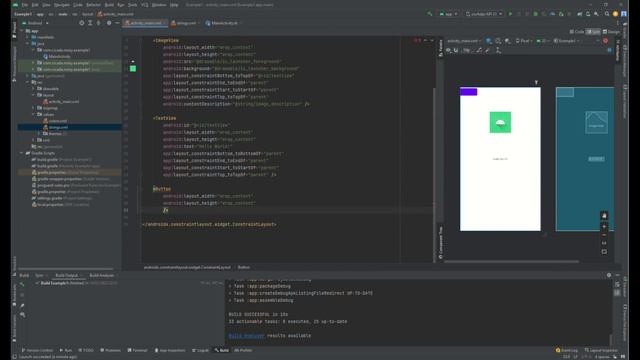This screenshot has width=640, height=360.
Task: Click the rebuild hammer icon in Build panel
Action: [22, 284]
